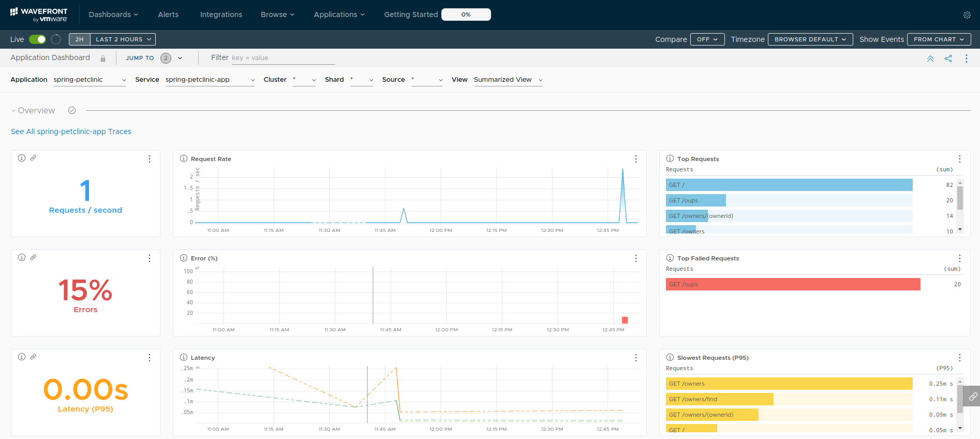The image size is (980, 439).
Task: Open the Alerts page
Action: [168, 14]
